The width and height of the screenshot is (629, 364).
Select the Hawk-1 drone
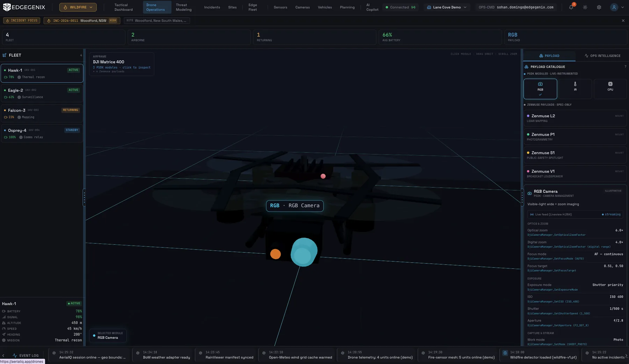42,73
